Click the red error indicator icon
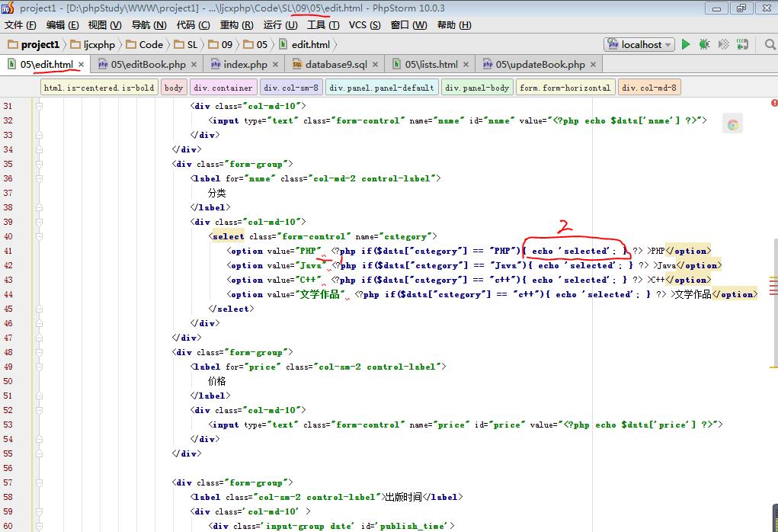Image resolution: width=778 pixels, height=532 pixels. (x=774, y=103)
